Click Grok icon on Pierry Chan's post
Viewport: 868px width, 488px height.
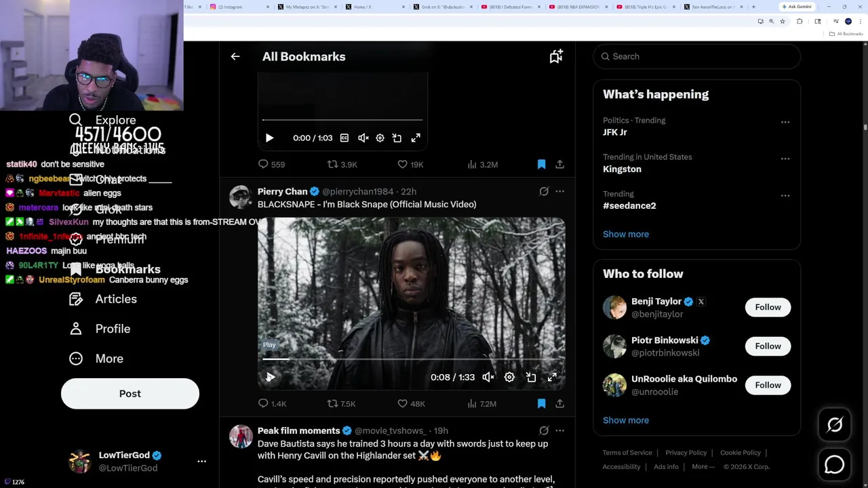544,191
